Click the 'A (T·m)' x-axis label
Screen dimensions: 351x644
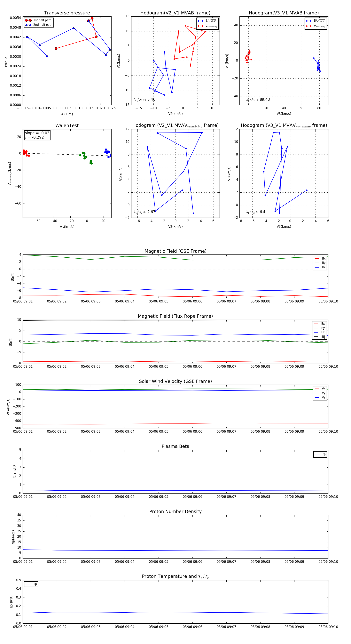click(x=67, y=114)
